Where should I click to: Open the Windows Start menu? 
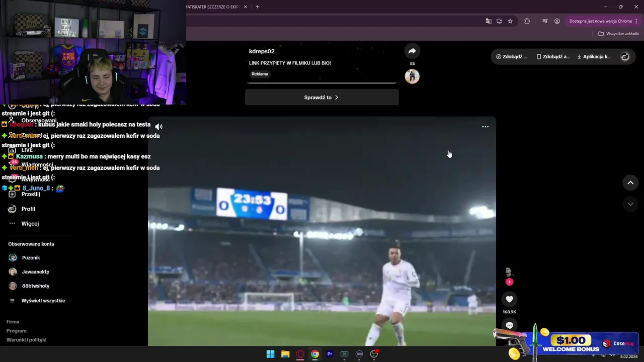(270, 354)
